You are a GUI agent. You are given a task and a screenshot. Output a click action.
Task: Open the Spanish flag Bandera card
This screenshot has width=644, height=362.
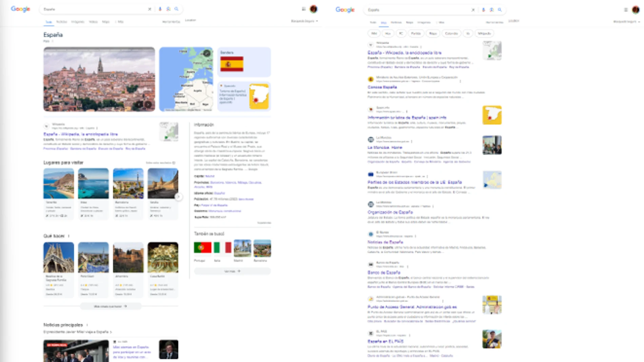[244, 62]
